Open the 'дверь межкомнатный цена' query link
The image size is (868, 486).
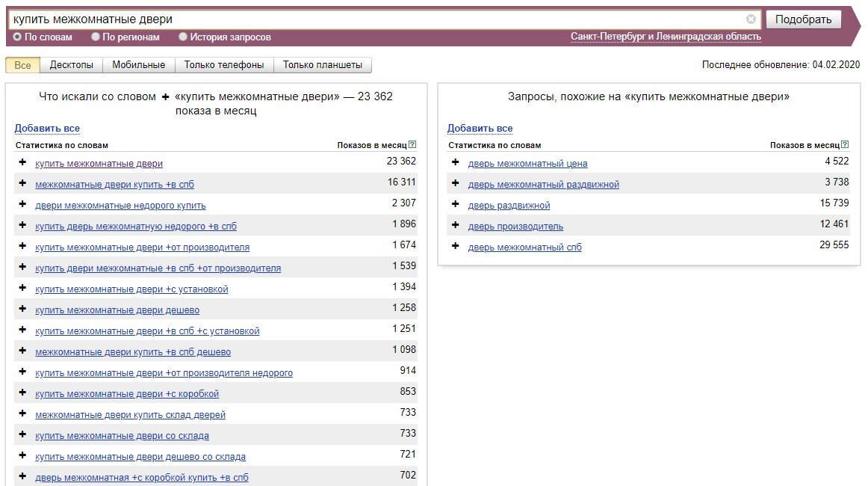[527, 164]
